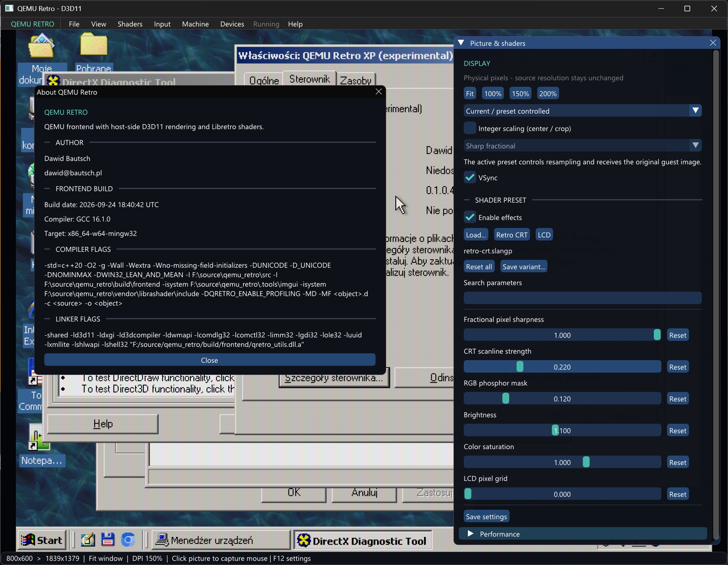728x565 pixels.
Task: Reset Color saturation value
Action: 678,462
